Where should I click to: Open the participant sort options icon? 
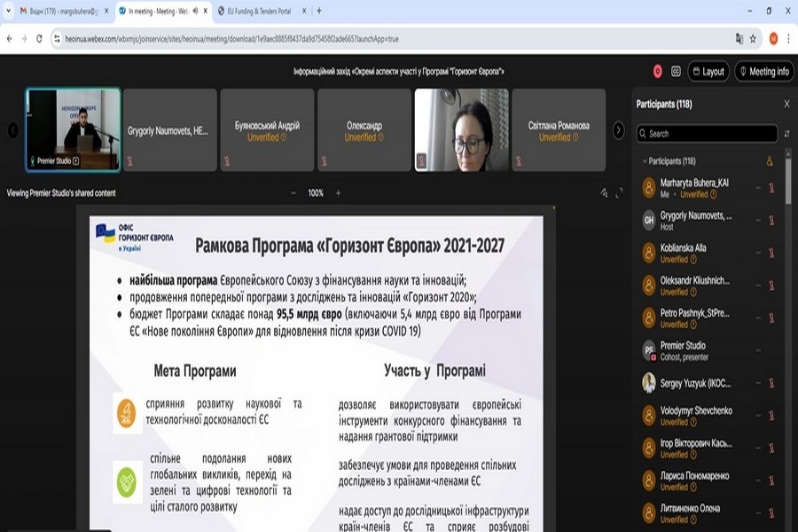[786, 133]
